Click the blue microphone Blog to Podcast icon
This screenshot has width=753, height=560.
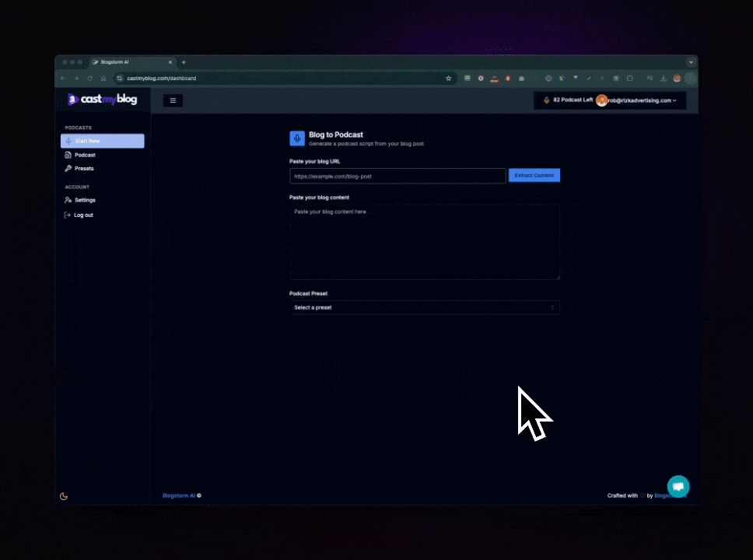[x=297, y=138]
